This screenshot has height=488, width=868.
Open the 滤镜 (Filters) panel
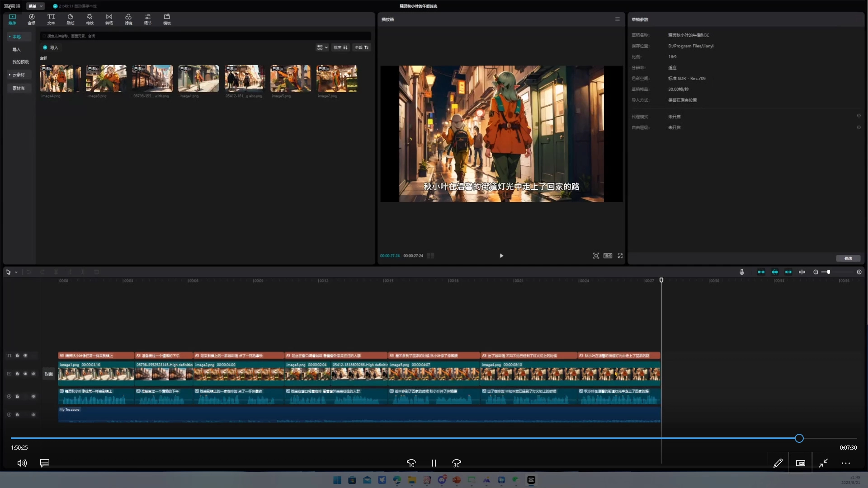[x=128, y=19]
